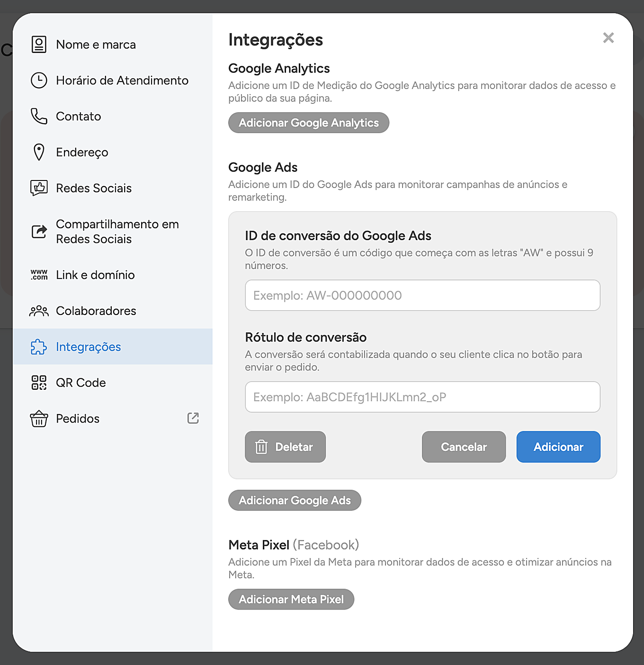Click the shopping basket icon for Pedidos
Viewport: 644px width, 665px height.
[39, 419]
